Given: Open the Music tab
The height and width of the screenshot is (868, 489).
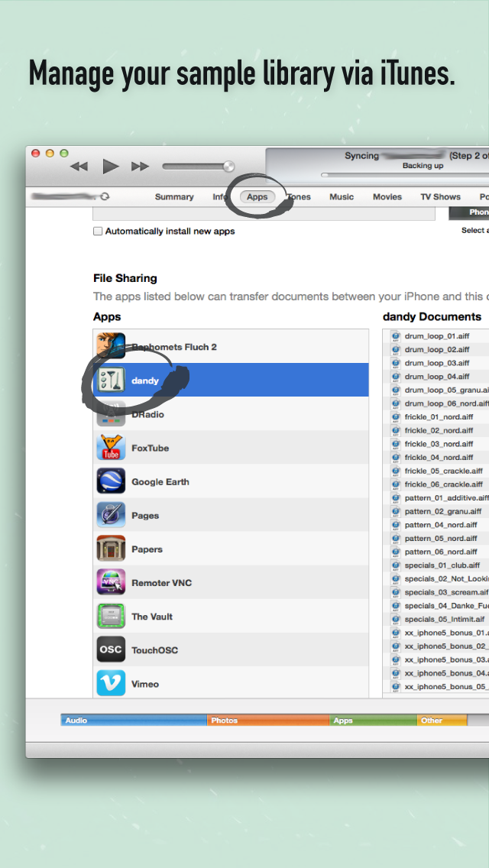Looking at the screenshot, I should click(x=342, y=196).
